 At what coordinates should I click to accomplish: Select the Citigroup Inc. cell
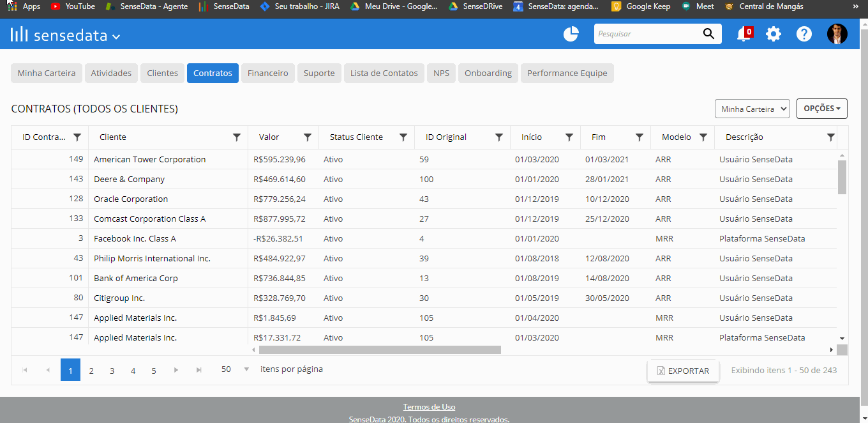tap(168, 298)
